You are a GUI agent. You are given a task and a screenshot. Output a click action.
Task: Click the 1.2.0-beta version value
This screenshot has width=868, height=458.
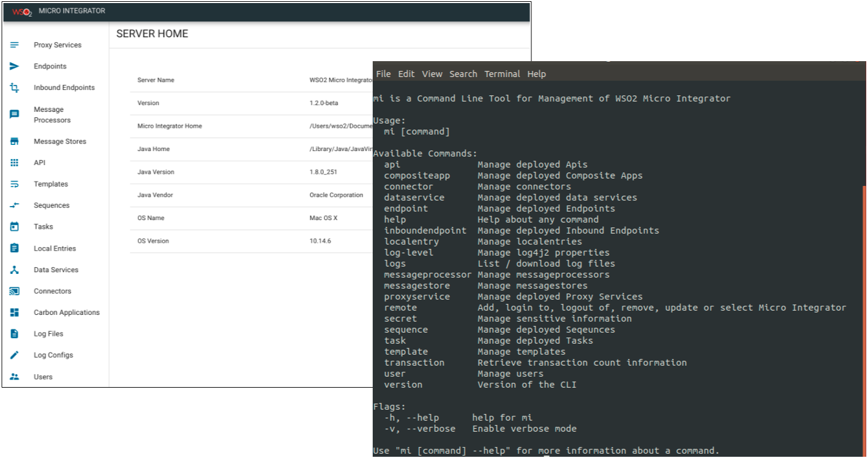(x=324, y=103)
